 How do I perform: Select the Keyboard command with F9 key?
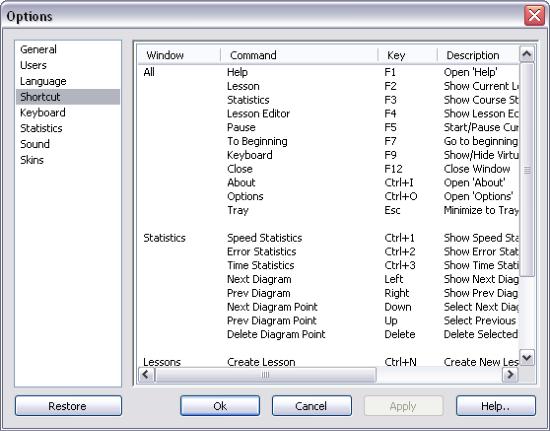pyautogui.click(x=249, y=155)
